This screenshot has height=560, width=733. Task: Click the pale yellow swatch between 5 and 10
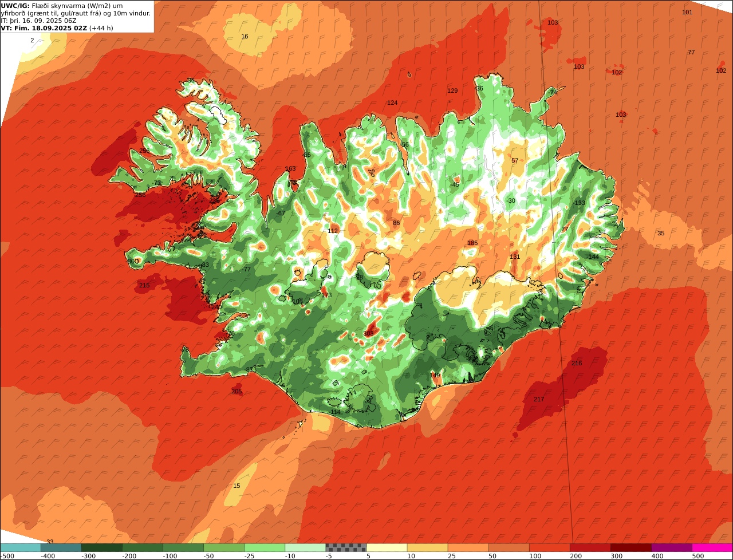point(386,548)
